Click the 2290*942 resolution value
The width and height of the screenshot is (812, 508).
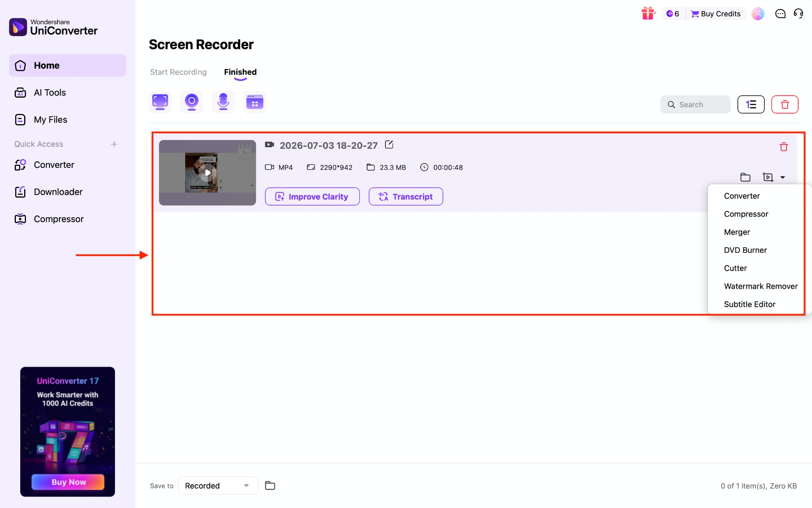[x=336, y=167]
